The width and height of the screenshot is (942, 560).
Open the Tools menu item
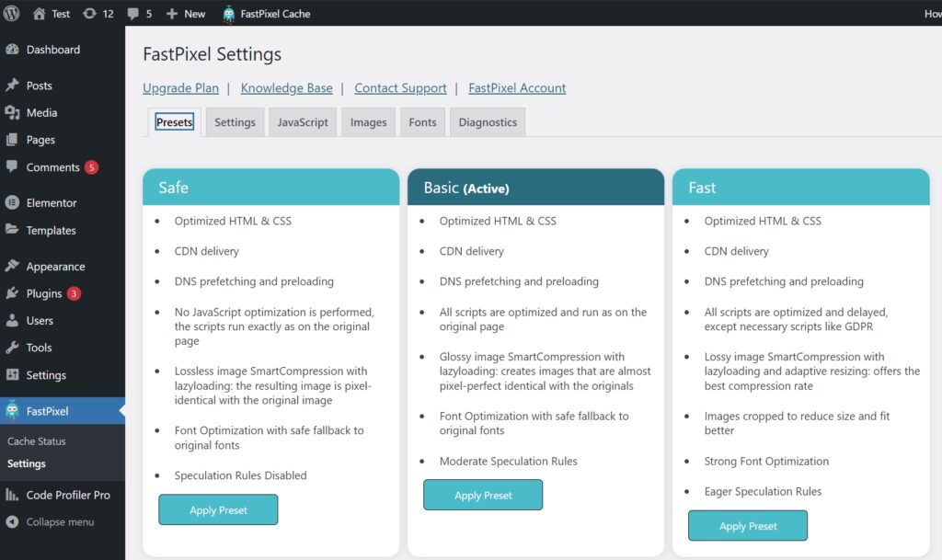(x=63, y=348)
